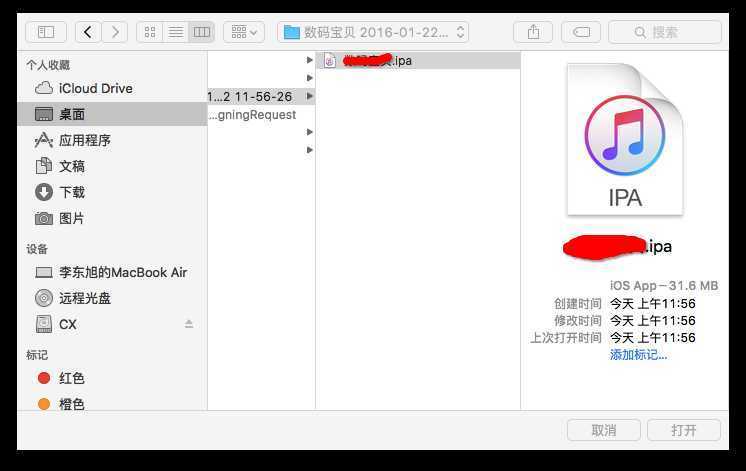Click the edit tags toolbar button

(581, 32)
